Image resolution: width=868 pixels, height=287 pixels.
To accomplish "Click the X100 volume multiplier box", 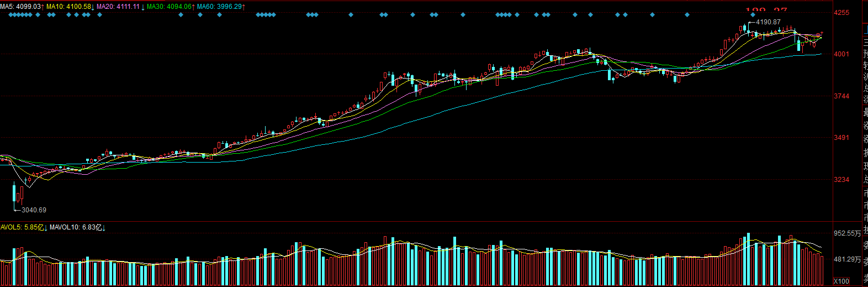I will coord(841,281).
